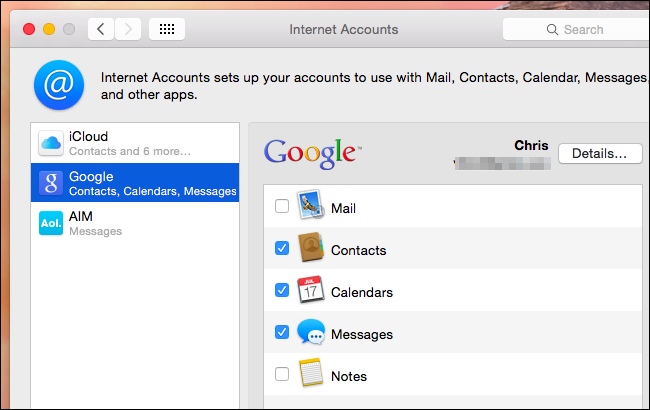Click the Contacts address book icon
This screenshot has width=650, height=410.
311,249
